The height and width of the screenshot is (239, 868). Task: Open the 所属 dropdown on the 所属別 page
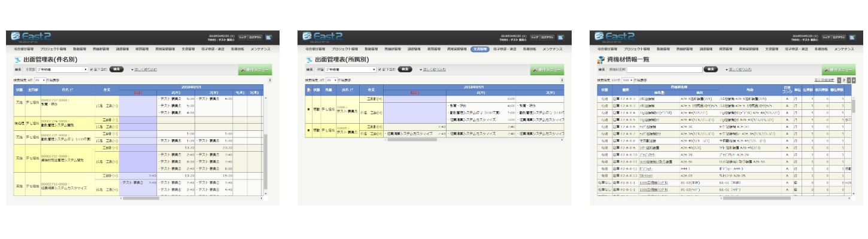coord(351,69)
